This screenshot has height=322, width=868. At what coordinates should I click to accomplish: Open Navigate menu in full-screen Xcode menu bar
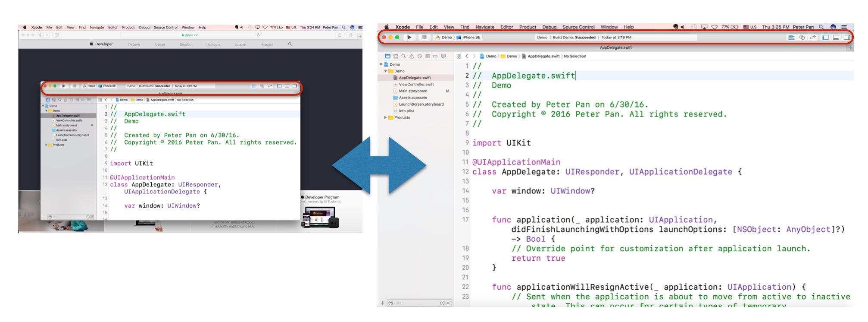tap(484, 27)
